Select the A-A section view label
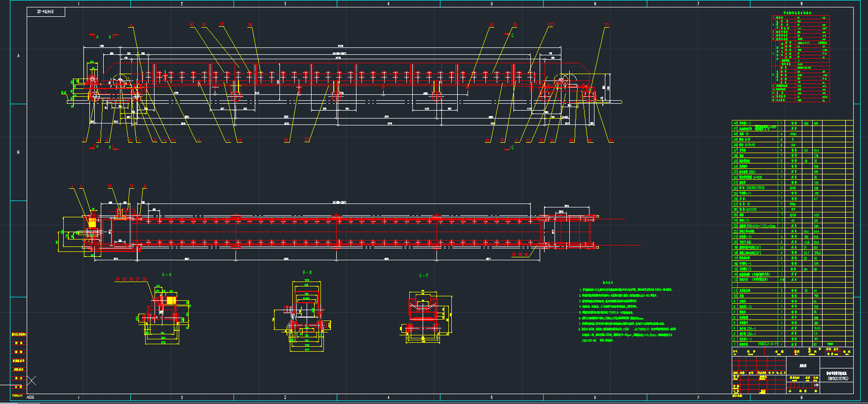This screenshot has width=868, height=404. pyautogui.click(x=166, y=275)
